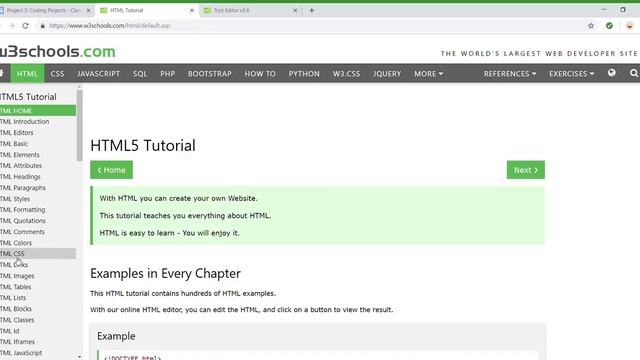Open HTML Classes in the sidebar
The image size is (640, 360).
click(38, 320)
